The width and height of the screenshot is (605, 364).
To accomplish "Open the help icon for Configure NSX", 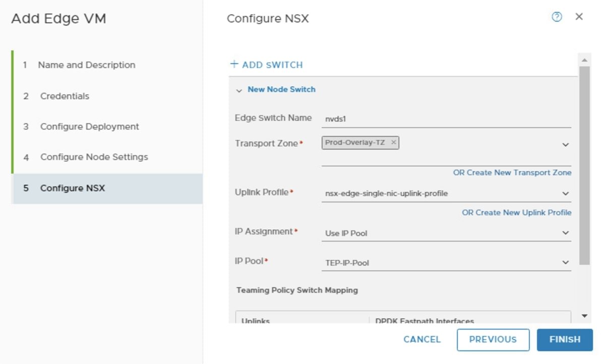I will pyautogui.click(x=556, y=17).
